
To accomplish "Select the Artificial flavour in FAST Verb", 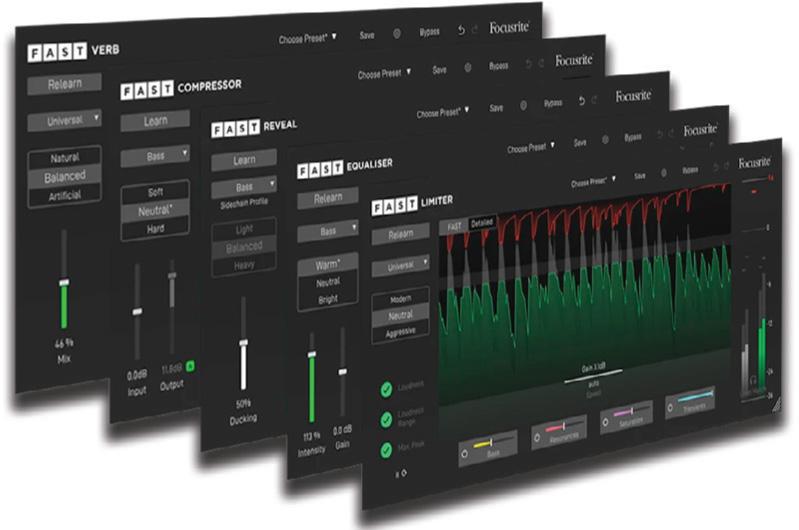I will tap(65, 196).
